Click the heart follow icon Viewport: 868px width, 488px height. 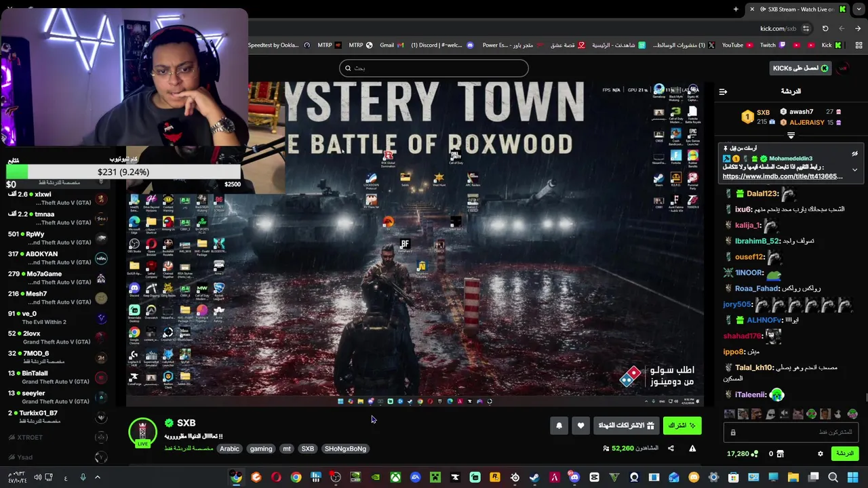pos(580,426)
